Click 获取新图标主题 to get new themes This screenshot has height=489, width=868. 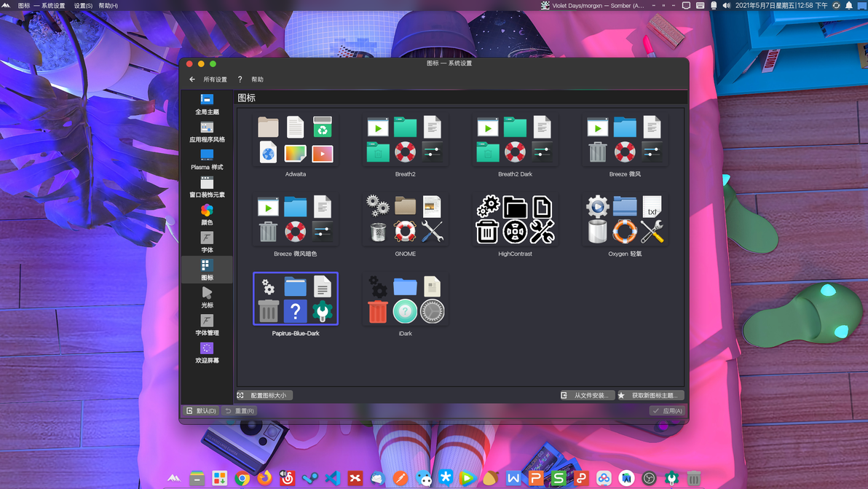point(650,396)
